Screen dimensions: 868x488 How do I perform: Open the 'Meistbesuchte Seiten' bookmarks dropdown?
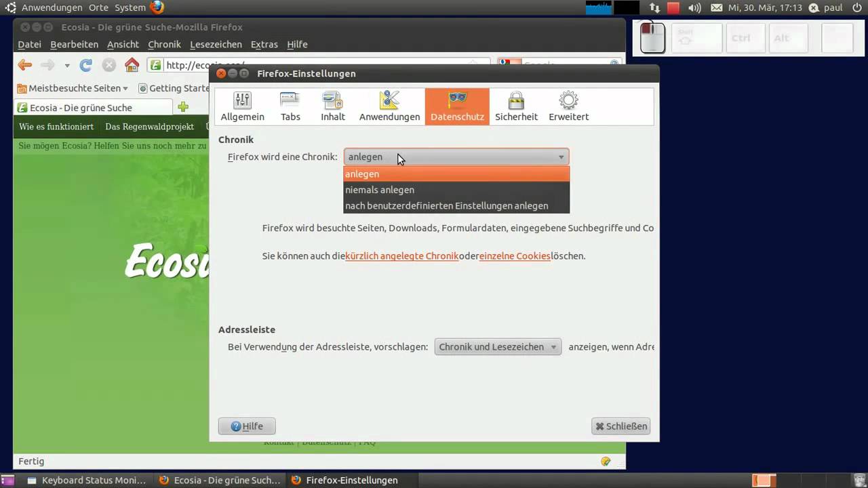click(x=73, y=88)
